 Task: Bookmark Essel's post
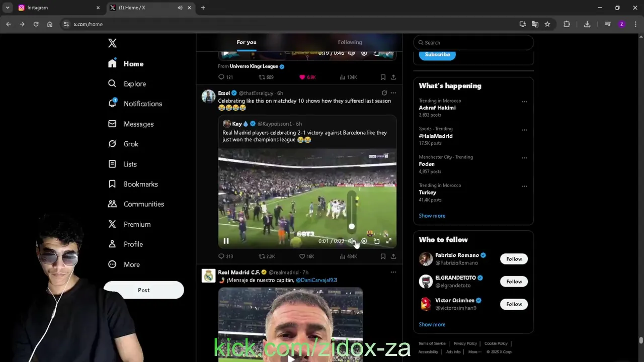click(x=383, y=256)
